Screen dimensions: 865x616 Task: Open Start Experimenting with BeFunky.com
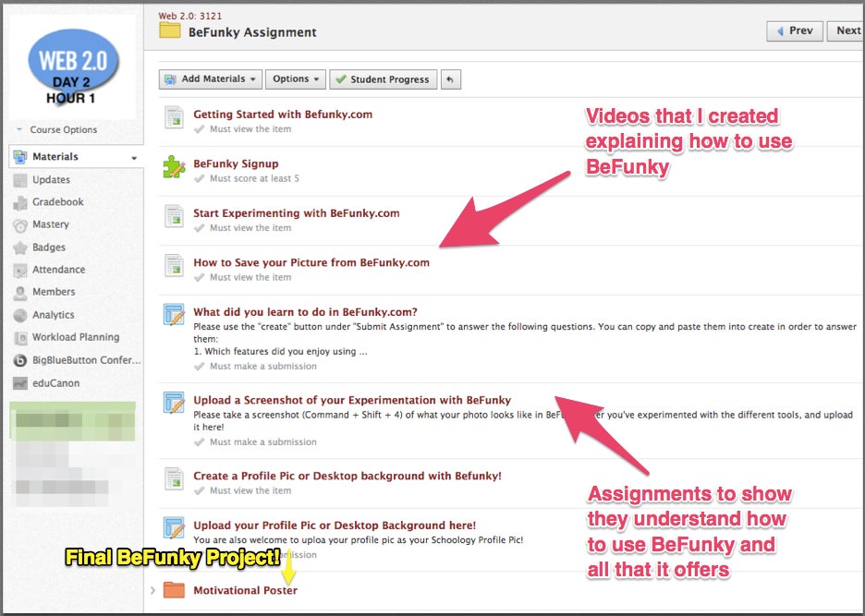(x=297, y=213)
